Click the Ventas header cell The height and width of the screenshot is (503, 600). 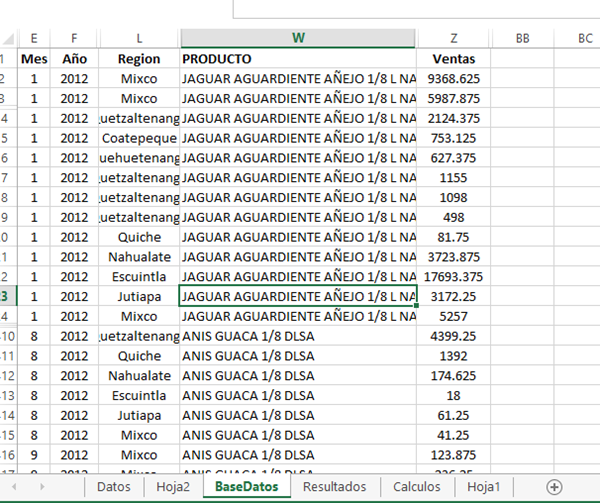pyautogui.click(x=454, y=59)
